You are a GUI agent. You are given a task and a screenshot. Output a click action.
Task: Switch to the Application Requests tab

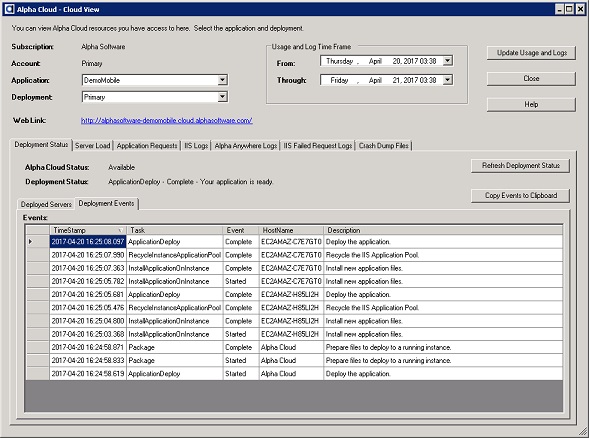tap(147, 146)
